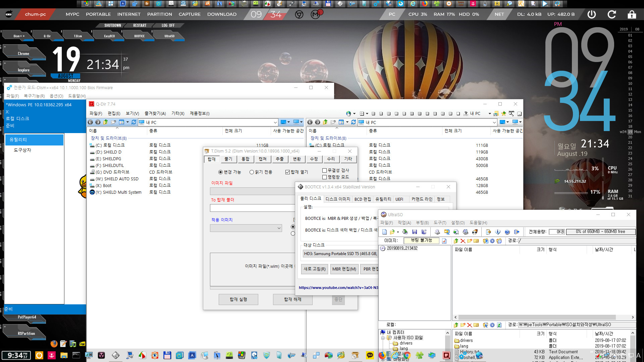
Task: Toggle '탑재 열기' checkbox in T.Dism
Action: 287,172
